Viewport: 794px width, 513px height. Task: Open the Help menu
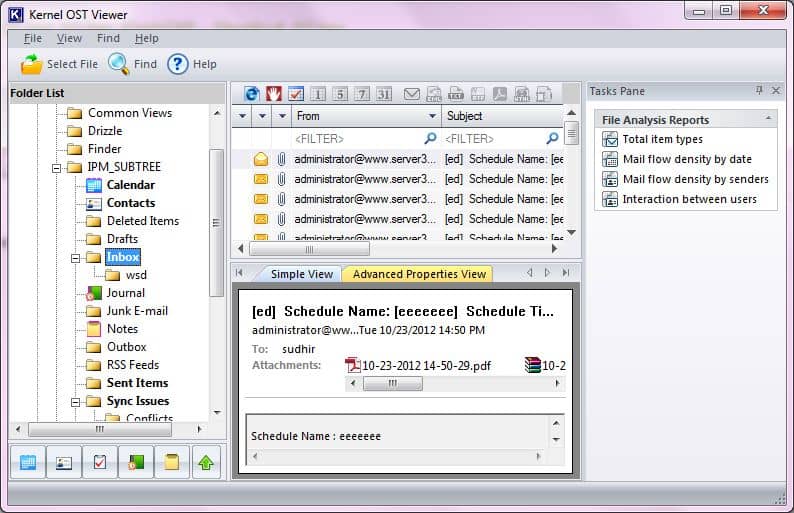(146, 38)
